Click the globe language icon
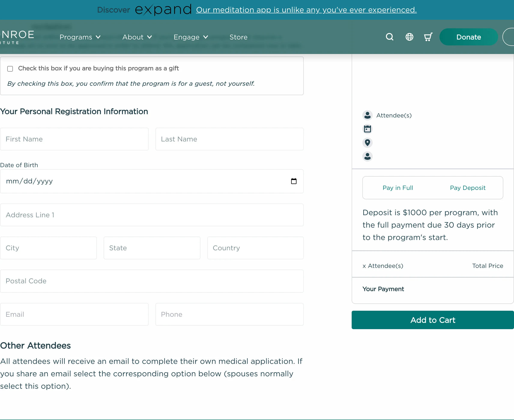514x420 pixels. tap(409, 37)
